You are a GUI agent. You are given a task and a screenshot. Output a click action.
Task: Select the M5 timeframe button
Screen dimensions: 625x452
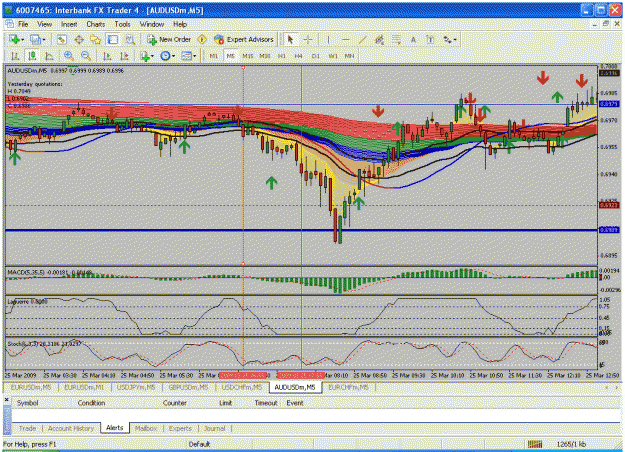230,56
